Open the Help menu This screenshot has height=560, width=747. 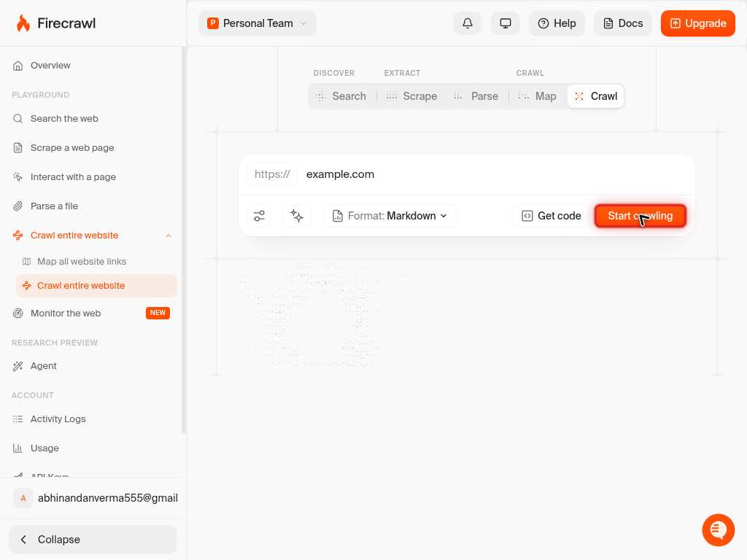pyautogui.click(x=557, y=23)
